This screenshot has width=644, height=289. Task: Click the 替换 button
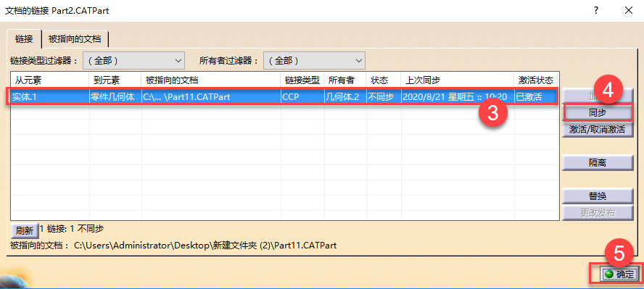[598, 196]
